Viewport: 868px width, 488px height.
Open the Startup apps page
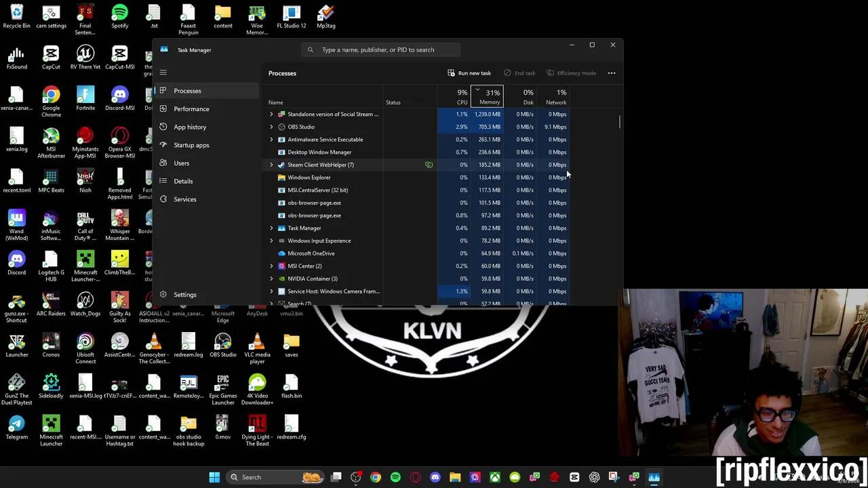tap(206, 145)
